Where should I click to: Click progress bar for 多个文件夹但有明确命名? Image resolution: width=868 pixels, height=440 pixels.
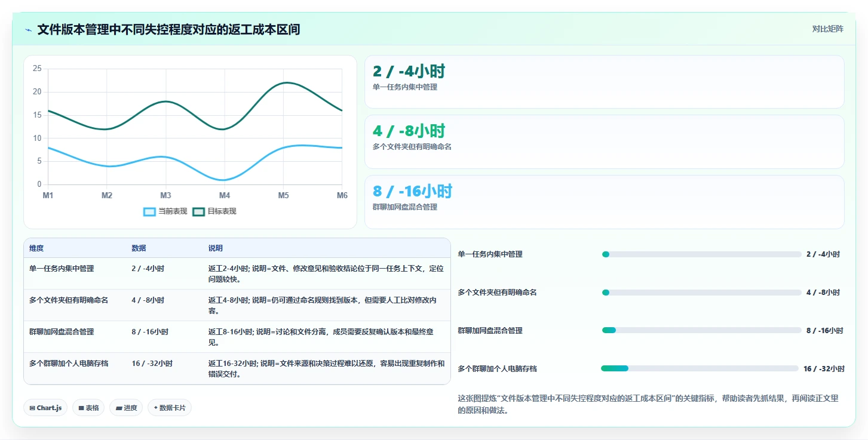[701, 293]
